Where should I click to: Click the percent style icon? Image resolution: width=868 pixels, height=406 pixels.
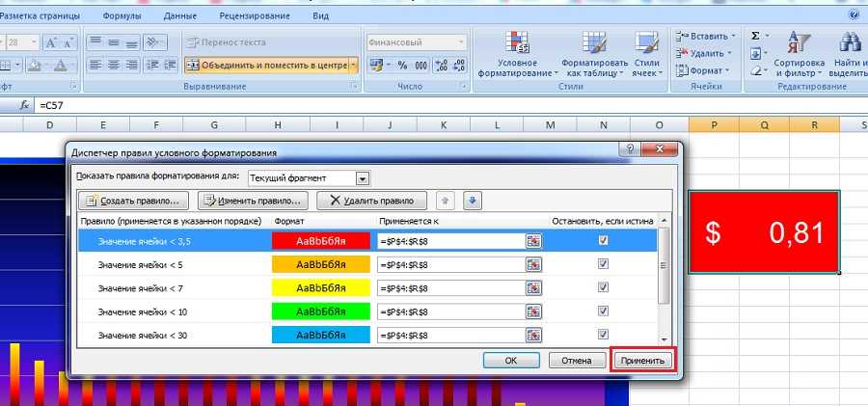coord(400,66)
